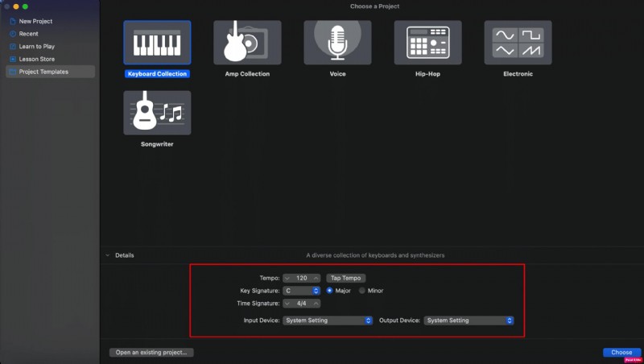Select the Keyboard Collection piano icon
Screen dimensions: 644x364
pyautogui.click(x=157, y=43)
